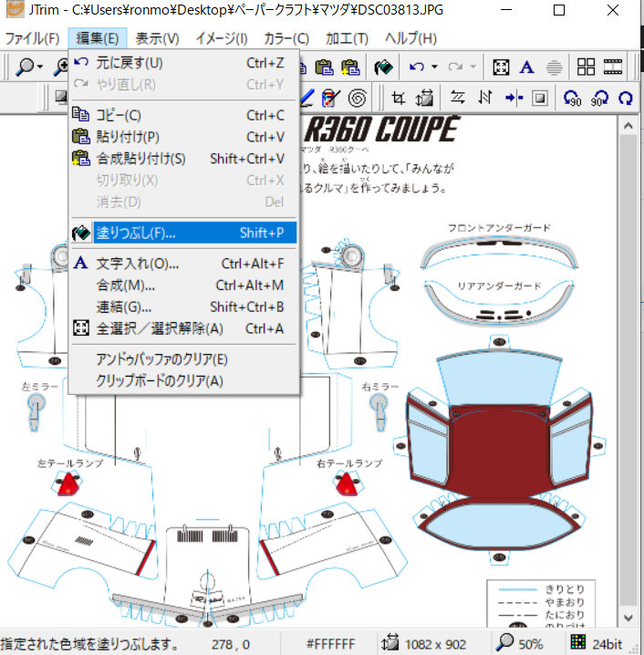Image resolution: width=644 pixels, height=655 pixels.
Task: Click the disabled 切り取り(X) entry
Action: tap(183, 181)
